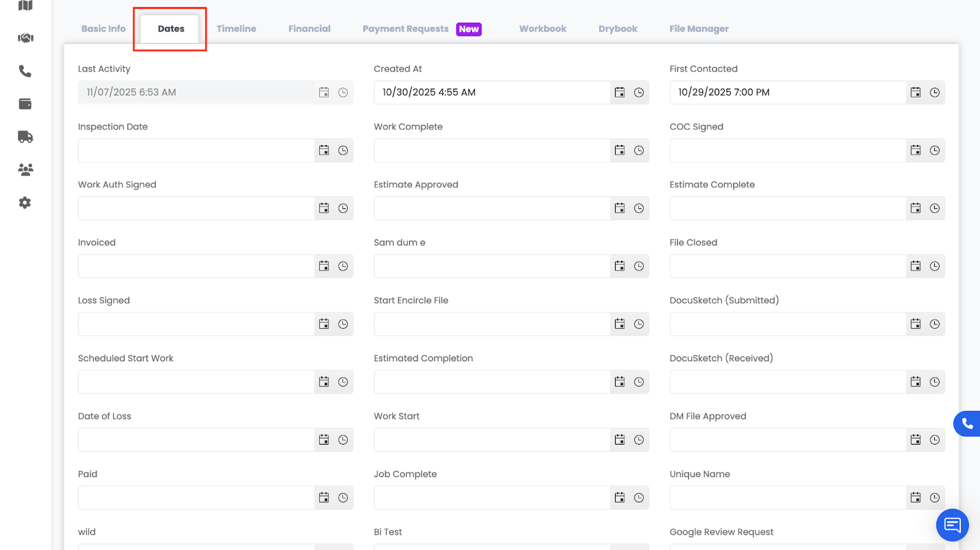Click the truck icon in sidebar
This screenshot has height=550, width=980.
pos(25,137)
